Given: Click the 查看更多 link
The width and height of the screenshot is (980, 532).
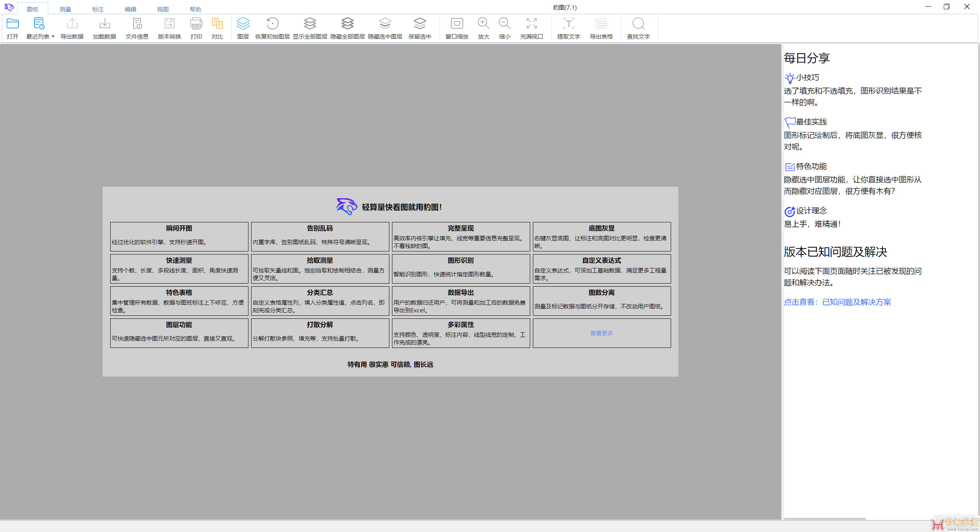Looking at the screenshot, I should pyautogui.click(x=601, y=333).
